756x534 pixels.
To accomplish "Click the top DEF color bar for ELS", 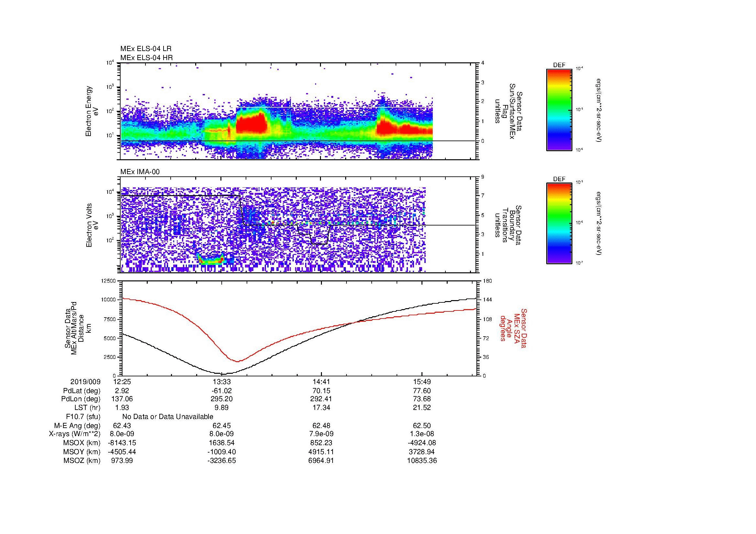I will (559, 110).
